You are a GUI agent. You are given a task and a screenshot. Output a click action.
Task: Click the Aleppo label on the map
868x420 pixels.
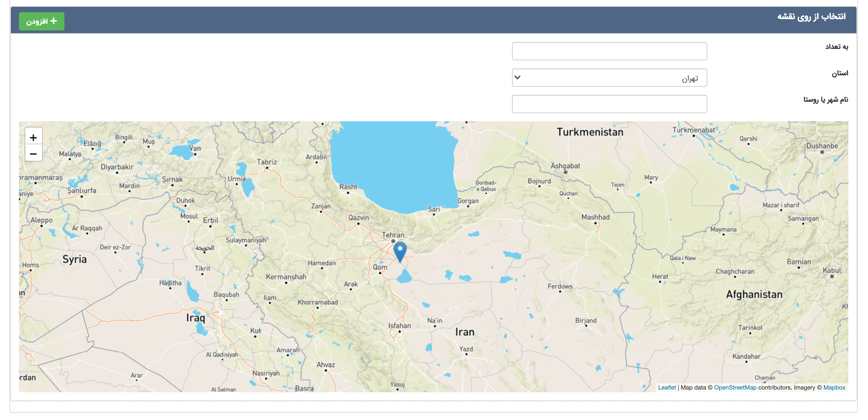click(x=41, y=220)
